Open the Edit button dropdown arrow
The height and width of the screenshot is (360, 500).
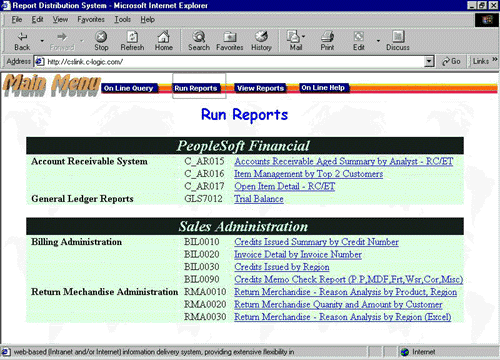(x=378, y=41)
